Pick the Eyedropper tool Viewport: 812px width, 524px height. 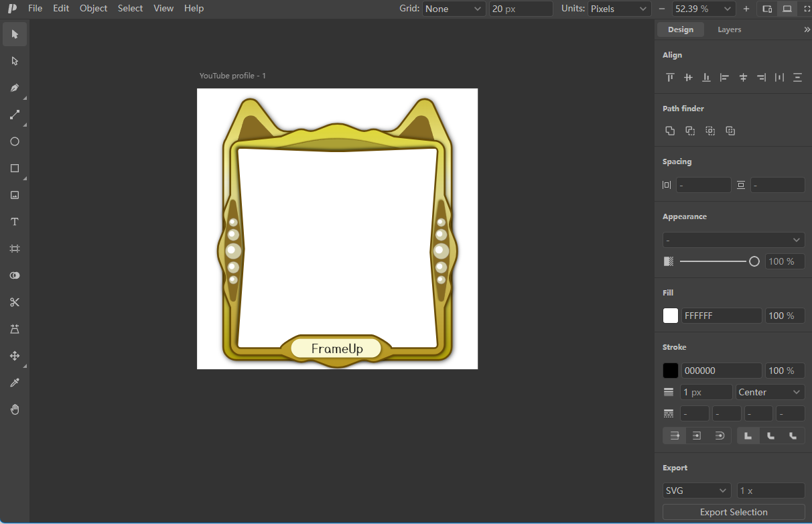point(15,383)
